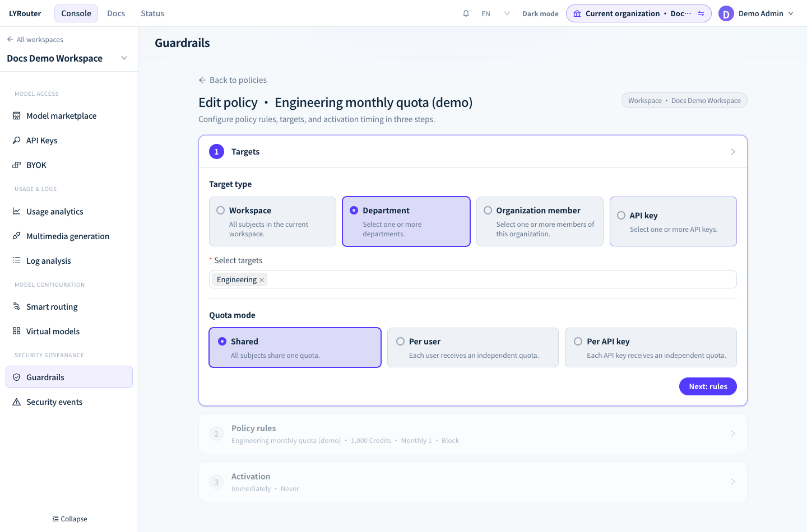This screenshot has height=532, width=807.
Task: Expand the Policy rules step
Action: (473, 434)
